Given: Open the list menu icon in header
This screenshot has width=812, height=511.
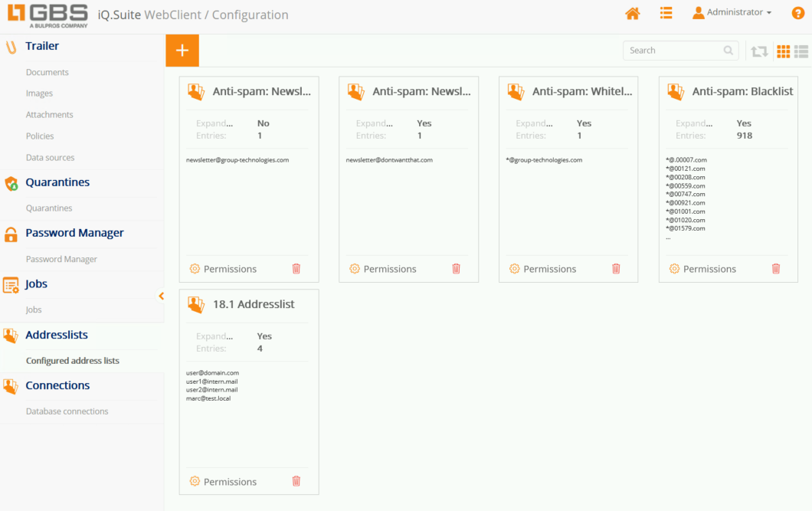Looking at the screenshot, I should click(x=666, y=13).
